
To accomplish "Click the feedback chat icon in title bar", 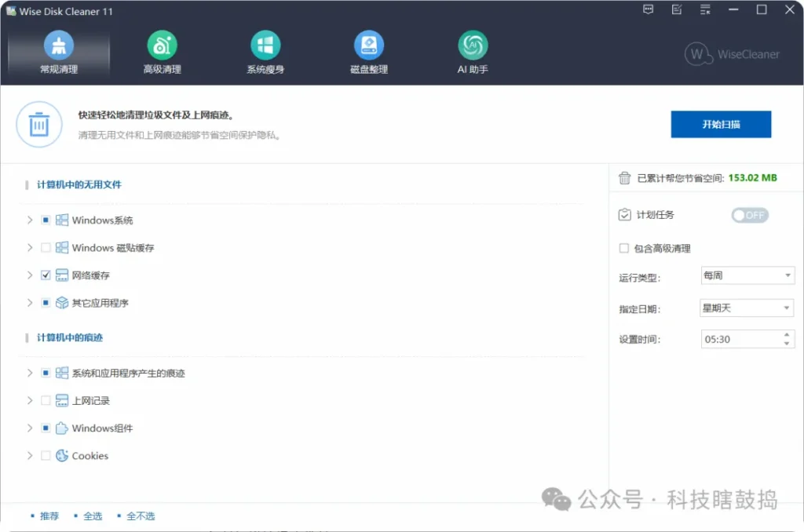I will [648, 9].
